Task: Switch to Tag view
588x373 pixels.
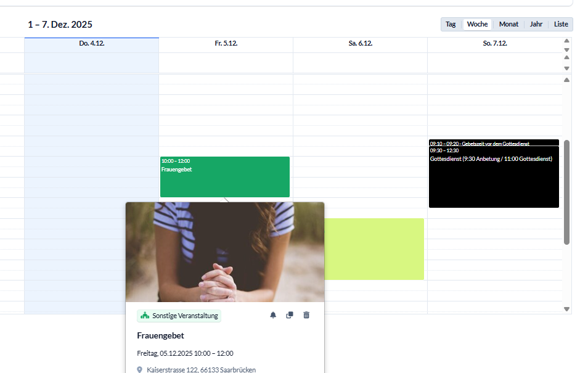Action: (x=451, y=24)
